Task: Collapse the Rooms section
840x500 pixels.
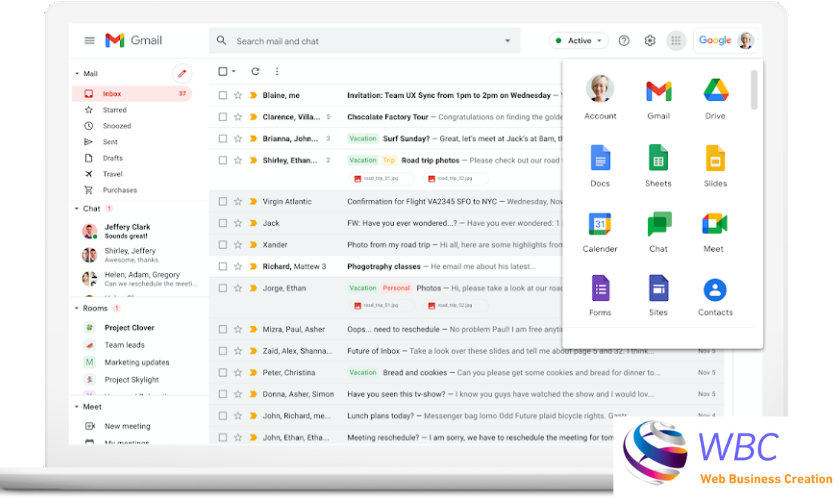Action: click(x=77, y=308)
